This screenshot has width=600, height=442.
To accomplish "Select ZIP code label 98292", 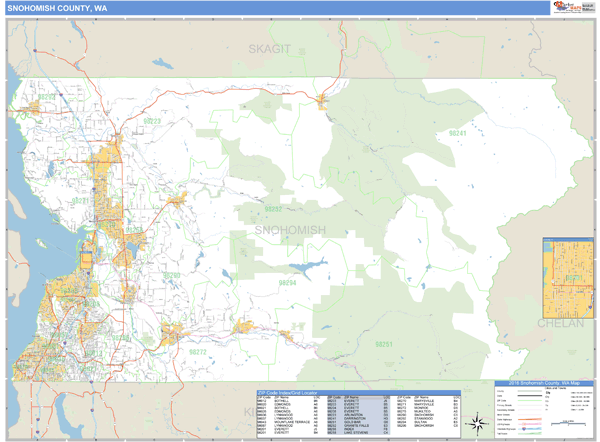I will point(47,97).
